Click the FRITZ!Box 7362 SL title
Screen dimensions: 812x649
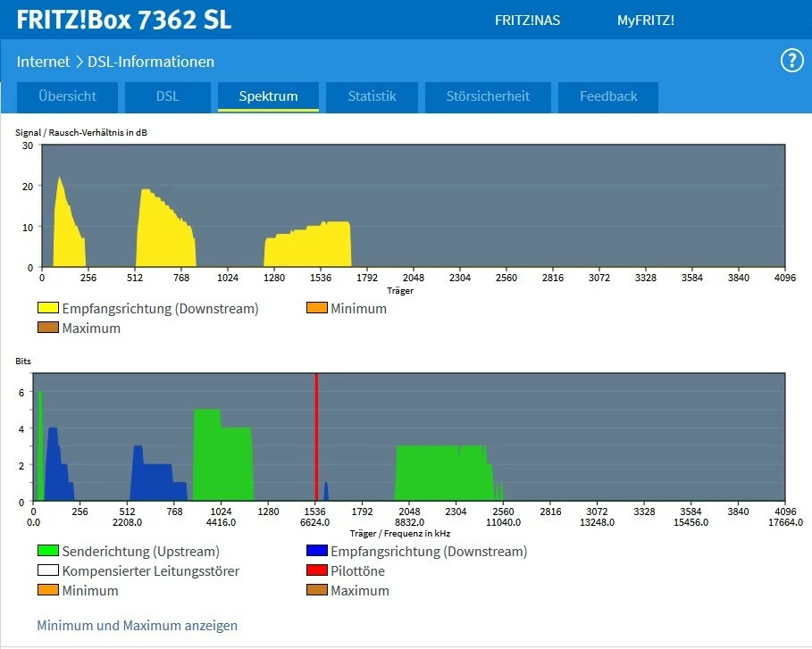point(124,20)
